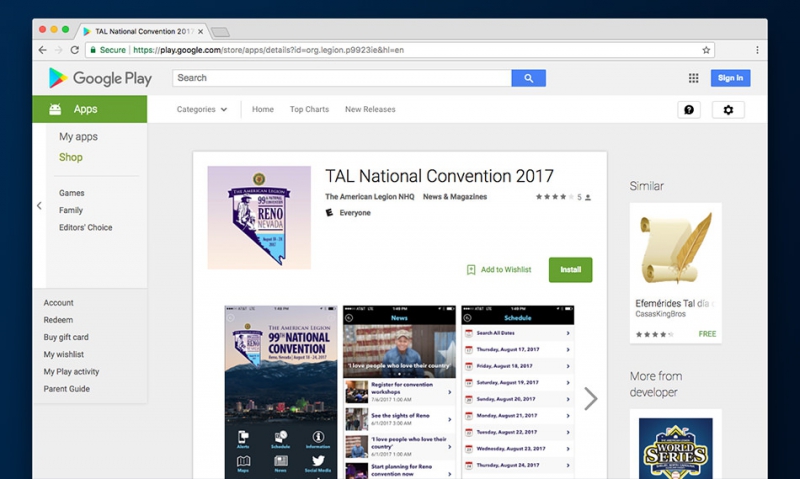
Task: Click the Add to Wishlist bookmark icon
Action: [x=471, y=269]
